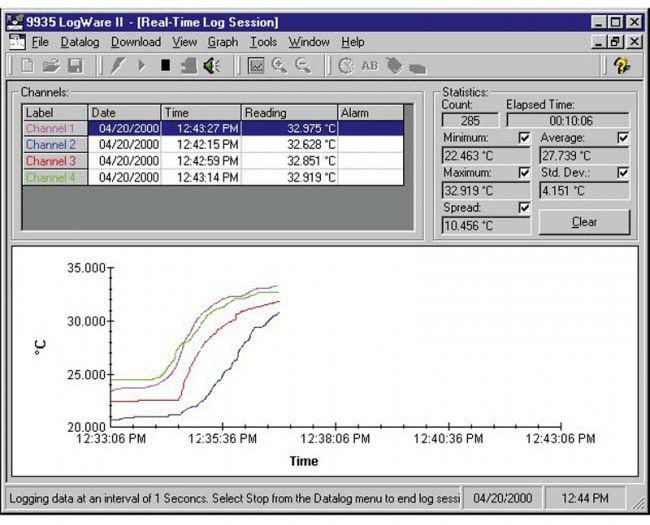
Task: Open the File menu
Action: point(40,42)
